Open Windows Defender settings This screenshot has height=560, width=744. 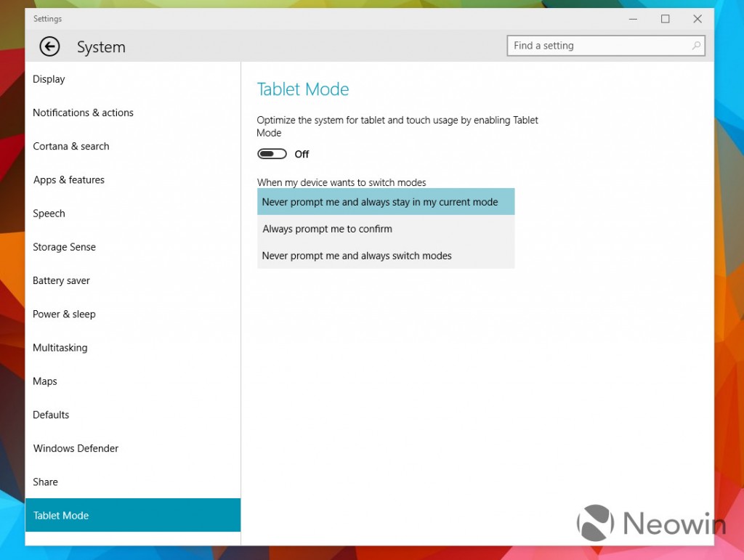pyautogui.click(x=76, y=448)
